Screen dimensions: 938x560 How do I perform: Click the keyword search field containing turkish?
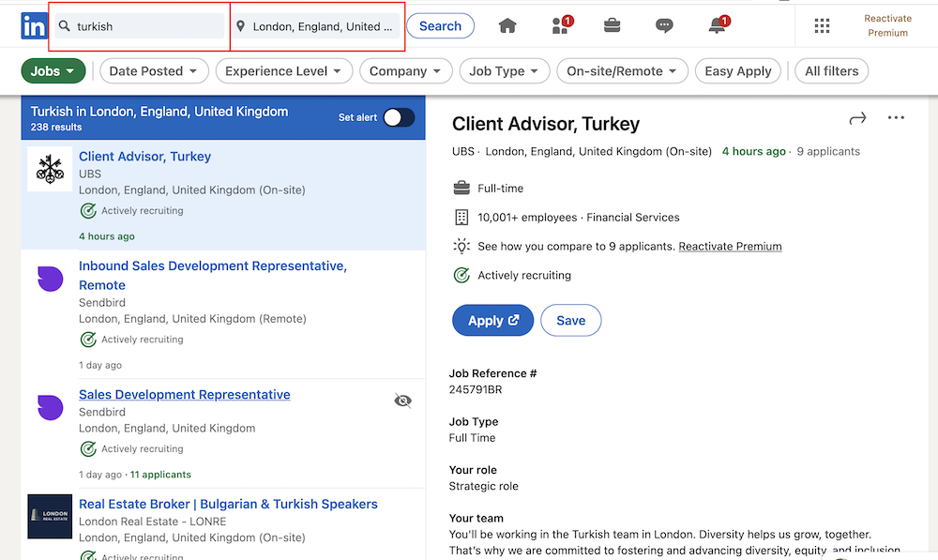tap(140, 26)
